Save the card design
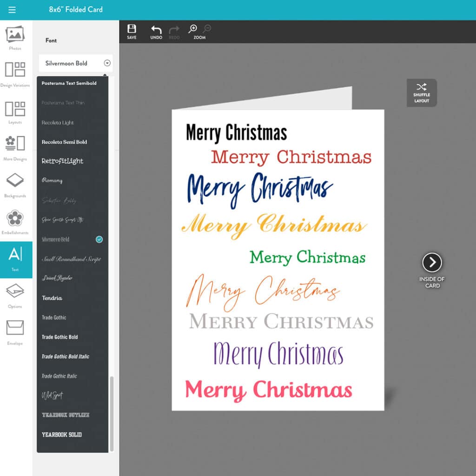 click(x=132, y=31)
